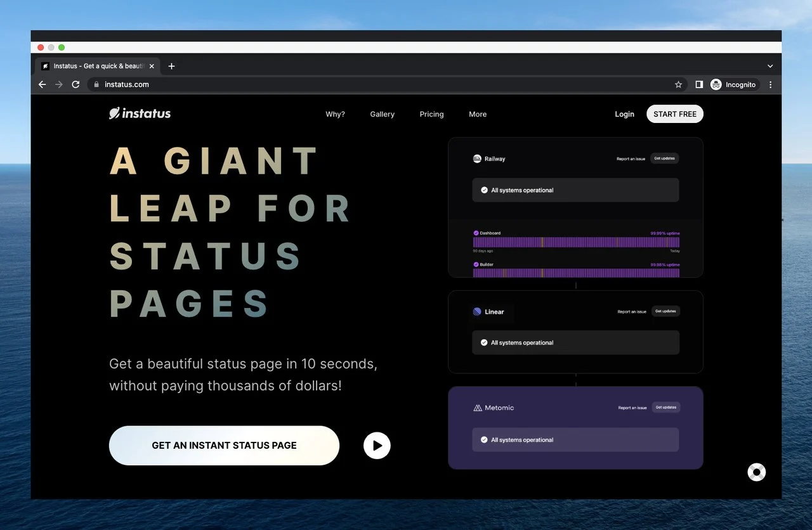Click checkmark icon in Metomic status banner
The height and width of the screenshot is (530, 812).
(484, 440)
